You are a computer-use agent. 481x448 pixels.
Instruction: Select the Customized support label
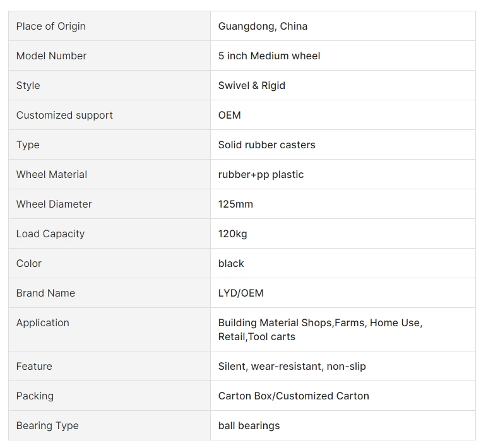click(x=64, y=115)
